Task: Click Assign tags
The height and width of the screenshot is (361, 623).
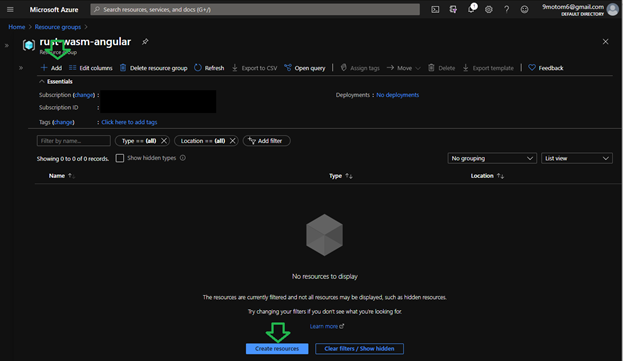Action: (x=360, y=68)
